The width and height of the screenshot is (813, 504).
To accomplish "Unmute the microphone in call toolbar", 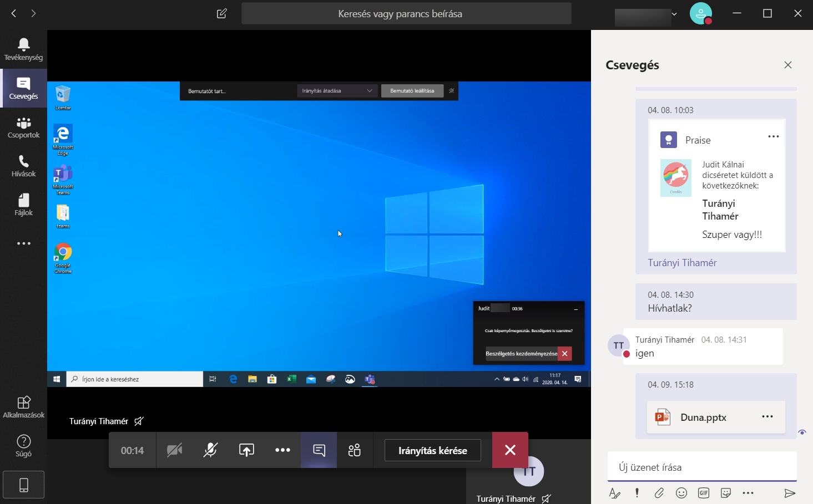I will (210, 450).
